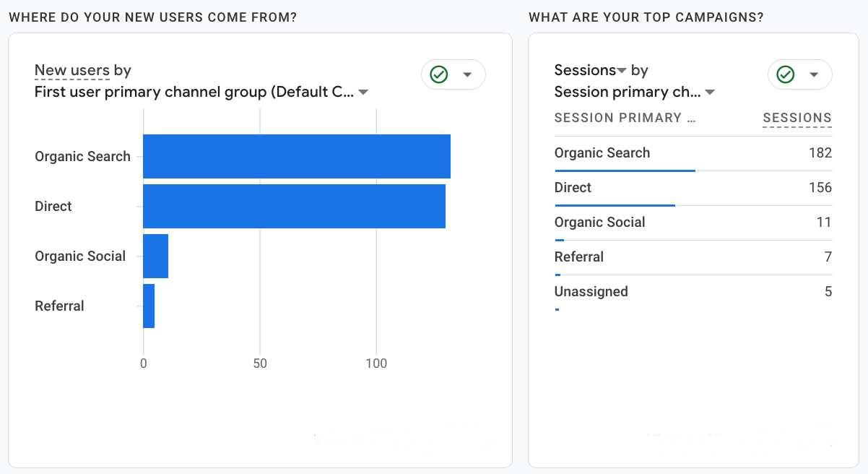Click the 182 sessions value
Viewport: 868px width, 474px height.
click(x=820, y=153)
